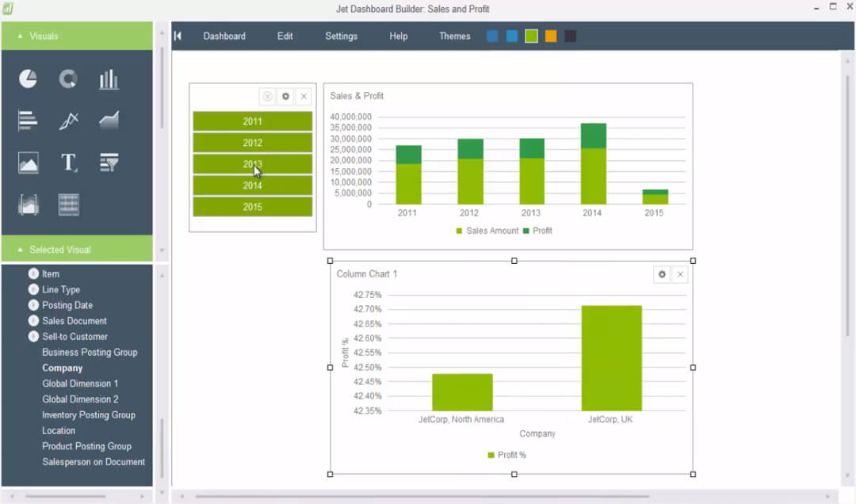Delete Column Chart 1 using its X
Viewport: 856px width, 504px height.
[680, 275]
